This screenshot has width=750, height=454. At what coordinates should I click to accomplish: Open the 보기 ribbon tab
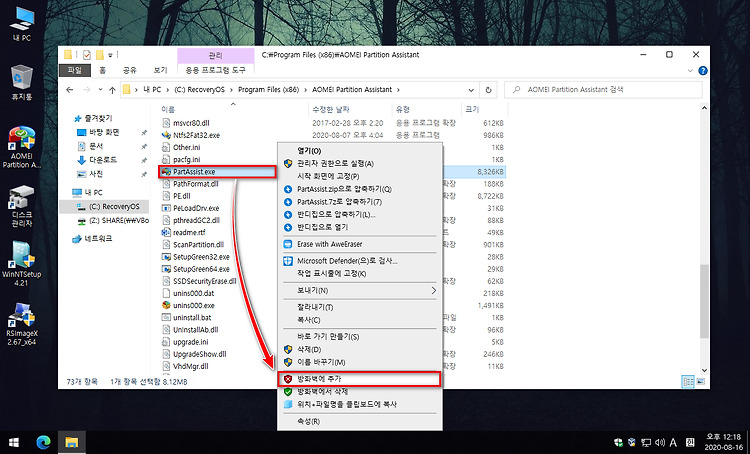pos(160,70)
